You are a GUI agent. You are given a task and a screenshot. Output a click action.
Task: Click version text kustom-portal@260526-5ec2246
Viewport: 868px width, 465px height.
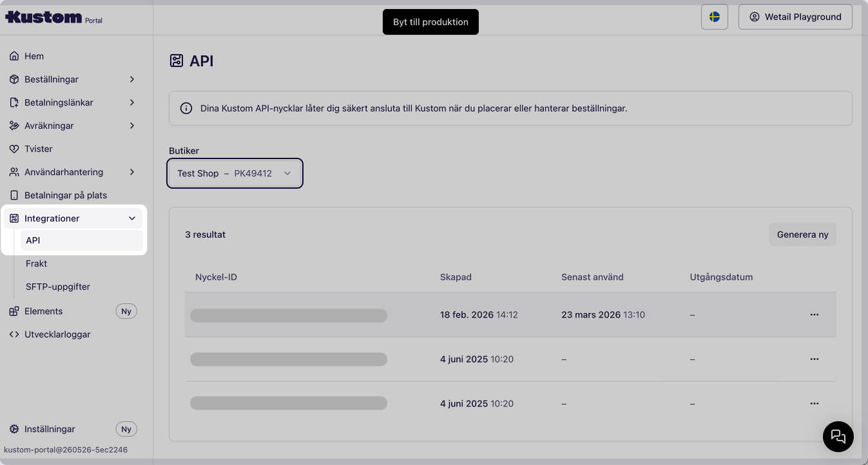point(66,450)
